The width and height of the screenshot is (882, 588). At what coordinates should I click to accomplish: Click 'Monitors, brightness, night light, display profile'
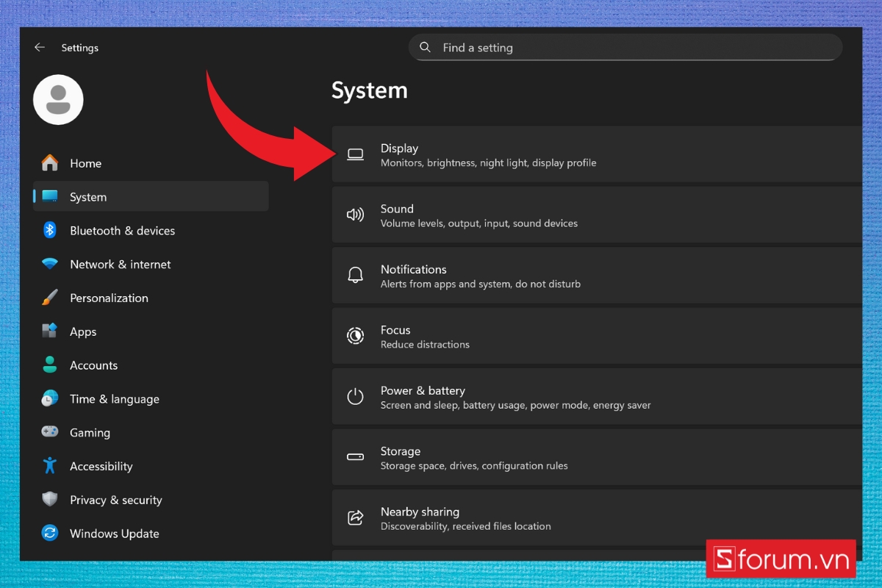point(488,162)
